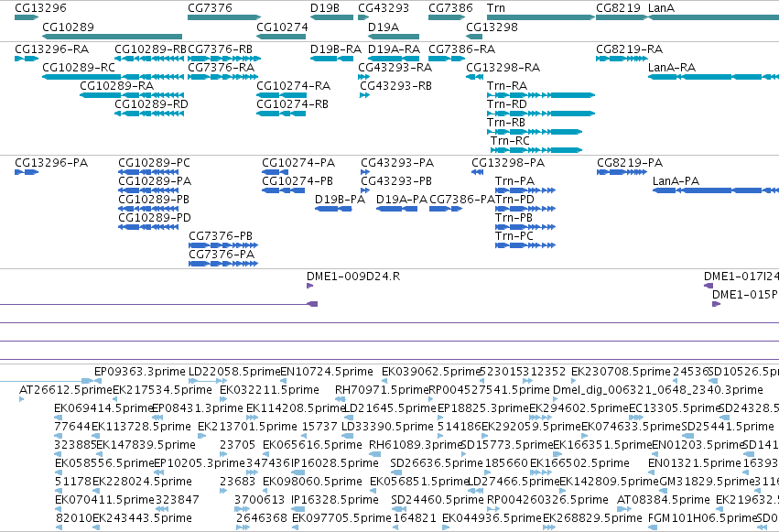Click BAC end DME1-009D24.R

pos(353,277)
